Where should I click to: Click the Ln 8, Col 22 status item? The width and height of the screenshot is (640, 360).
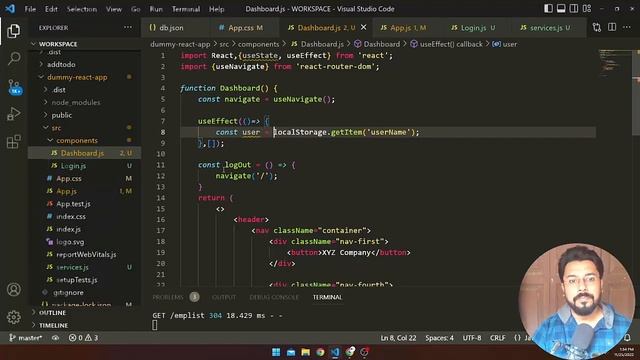coord(398,338)
